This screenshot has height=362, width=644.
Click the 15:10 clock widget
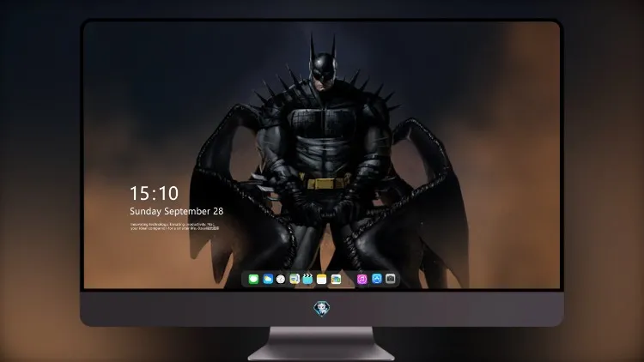click(x=154, y=193)
